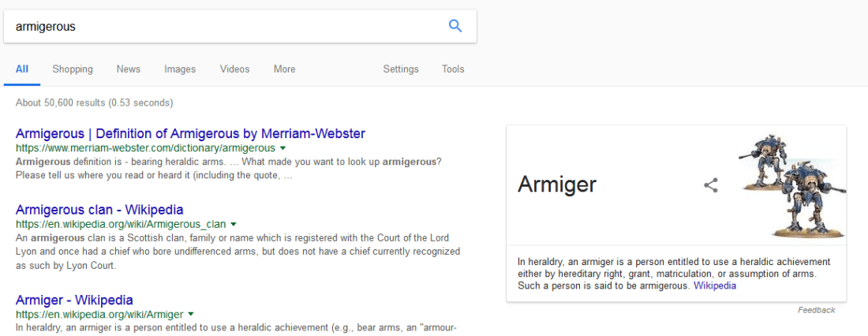Click the share icon in Armiger panel

pos(711,185)
